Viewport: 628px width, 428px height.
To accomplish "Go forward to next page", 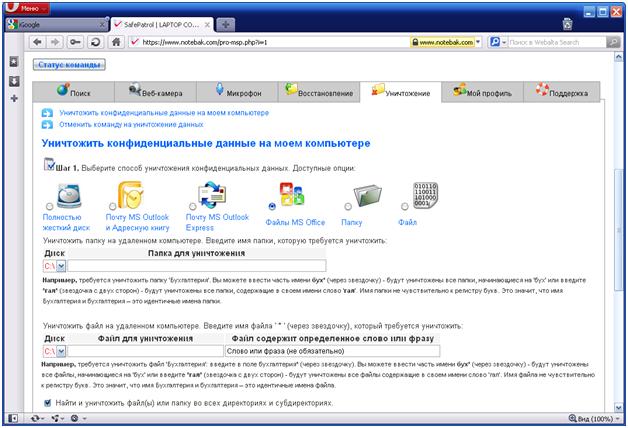I will [x=55, y=42].
